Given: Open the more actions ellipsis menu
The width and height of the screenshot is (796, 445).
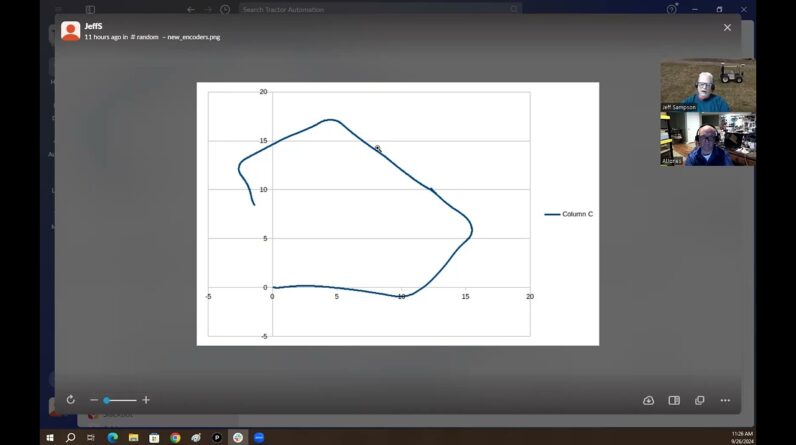Looking at the screenshot, I should coord(725,400).
